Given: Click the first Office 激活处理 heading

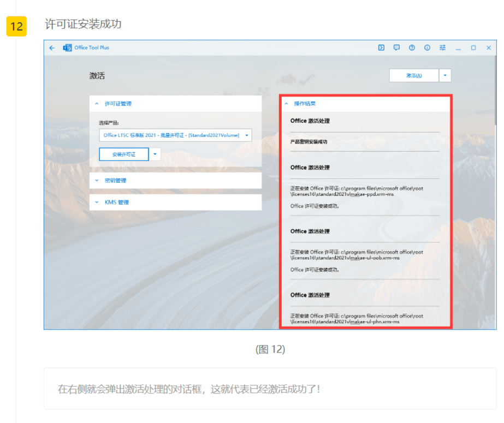Looking at the screenshot, I should [x=310, y=121].
